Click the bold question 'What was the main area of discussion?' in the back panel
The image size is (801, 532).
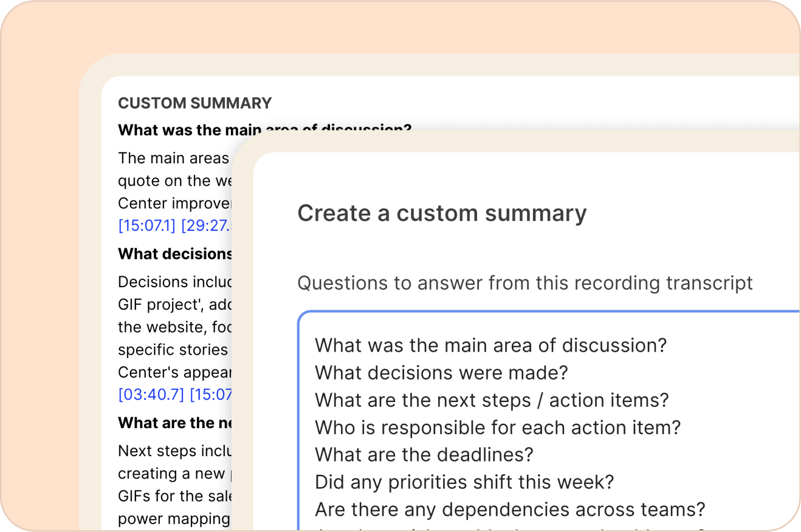click(264, 129)
